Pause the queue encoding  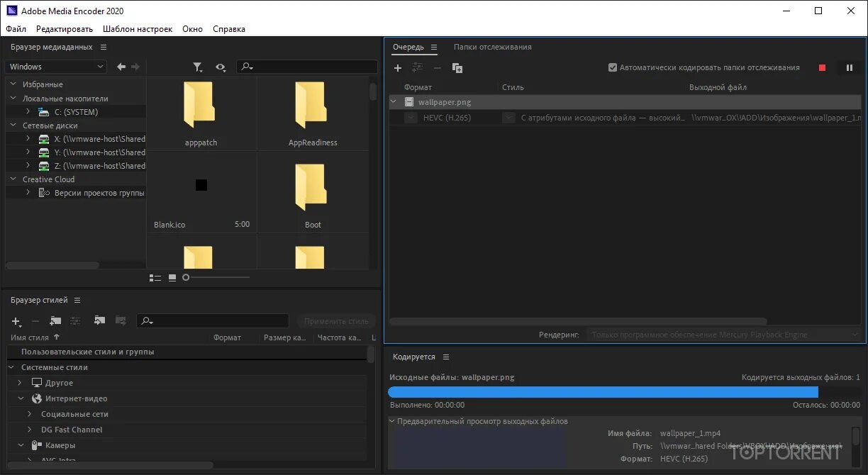click(849, 68)
